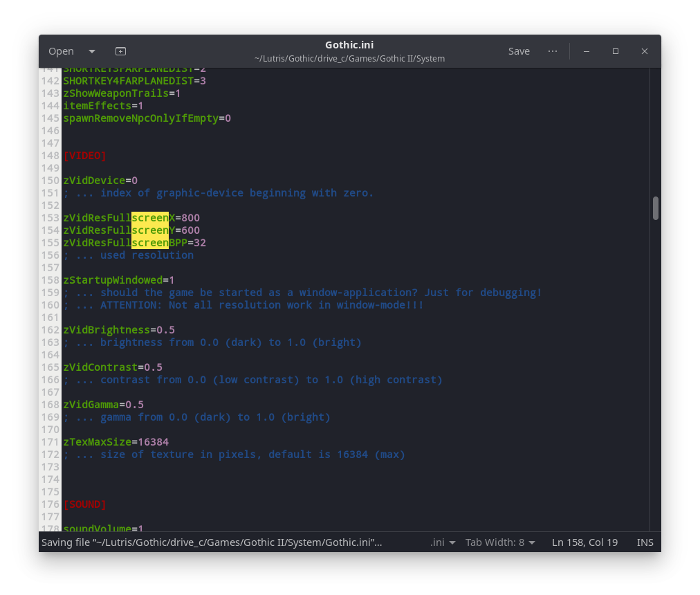
Task: Click the Open button
Action: click(61, 51)
